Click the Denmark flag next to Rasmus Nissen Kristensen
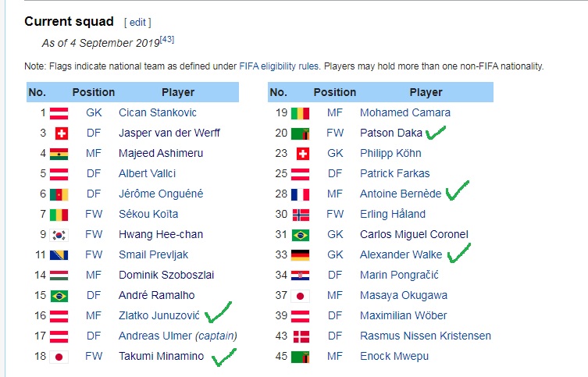This screenshot has width=588, height=377. point(301,336)
